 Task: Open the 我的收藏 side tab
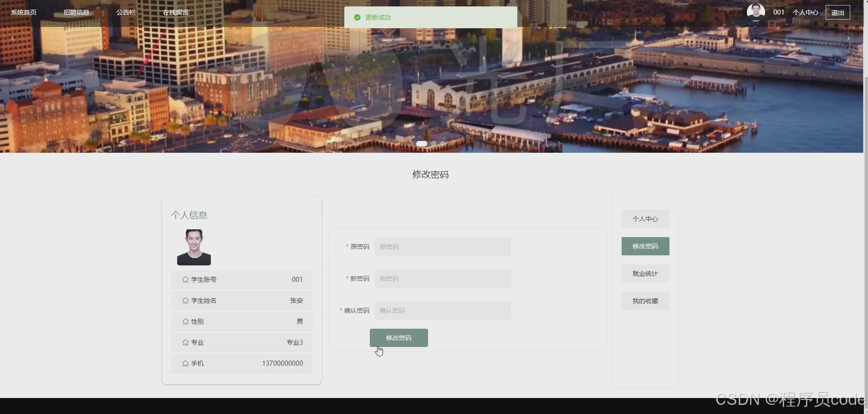click(x=645, y=301)
